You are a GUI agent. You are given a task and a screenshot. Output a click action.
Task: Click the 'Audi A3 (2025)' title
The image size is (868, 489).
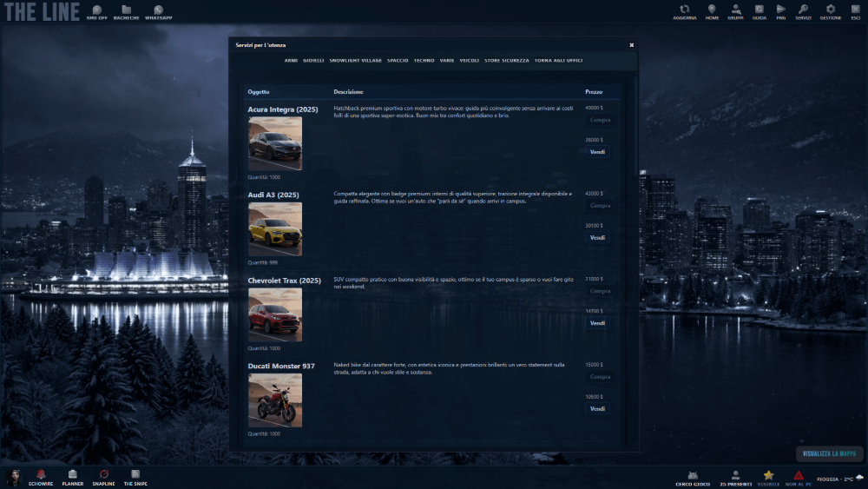(273, 195)
